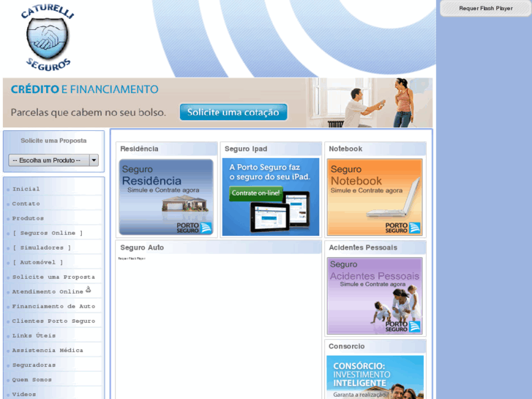Click the Seguro Notebook banner image
Image resolution: width=532 pixels, height=399 pixels.
(x=375, y=197)
